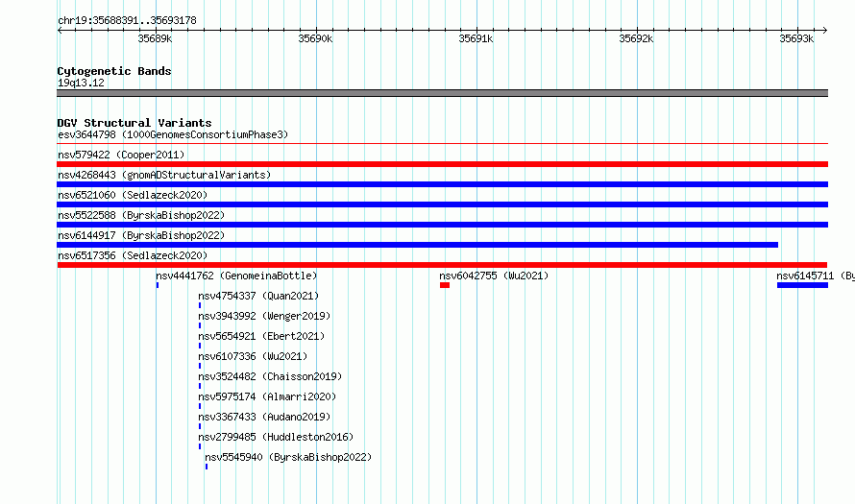Click the DGV Structural Variants track title
The height and width of the screenshot is (504, 855).
134,123
